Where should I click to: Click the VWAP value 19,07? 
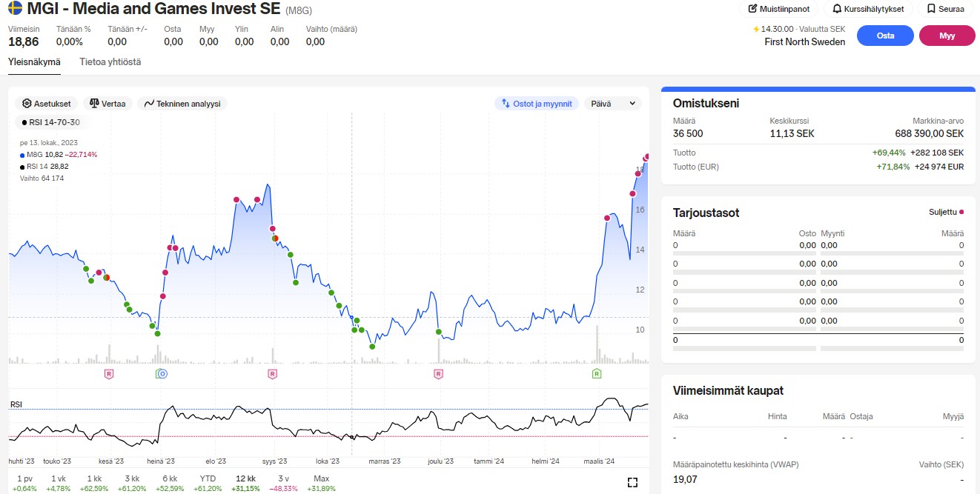coord(685,480)
